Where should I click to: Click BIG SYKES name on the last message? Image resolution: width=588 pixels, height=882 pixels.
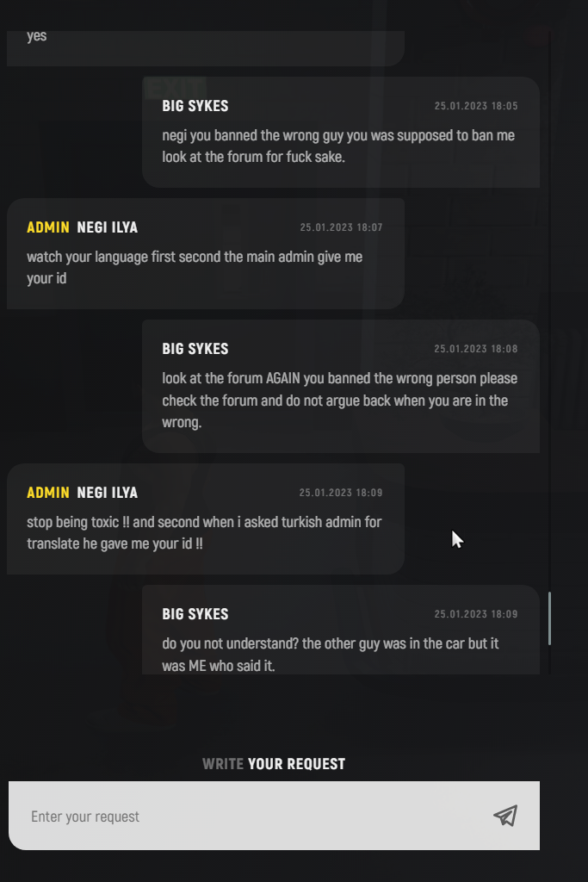tap(195, 614)
